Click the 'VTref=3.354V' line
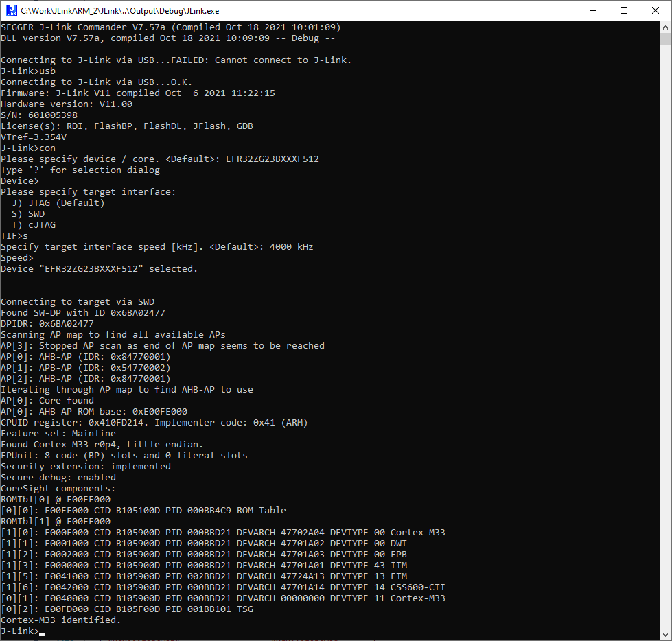This screenshot has height=641, width=672. point(34,137)
